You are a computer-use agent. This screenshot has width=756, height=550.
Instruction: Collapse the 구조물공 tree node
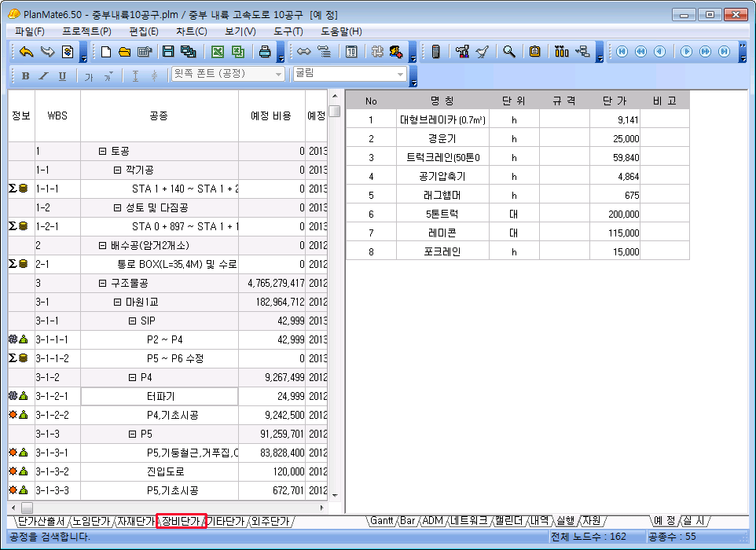[x=102, y=283]
